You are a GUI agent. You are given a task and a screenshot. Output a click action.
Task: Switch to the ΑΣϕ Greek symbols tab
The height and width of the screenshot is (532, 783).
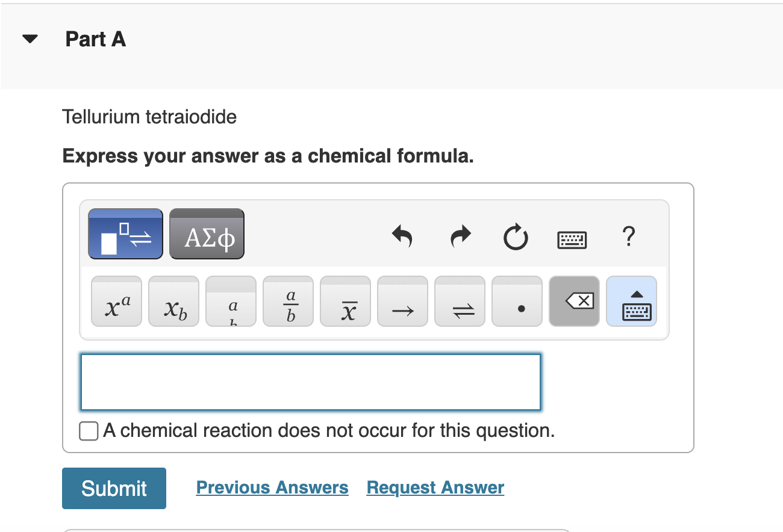coord(207,234)
